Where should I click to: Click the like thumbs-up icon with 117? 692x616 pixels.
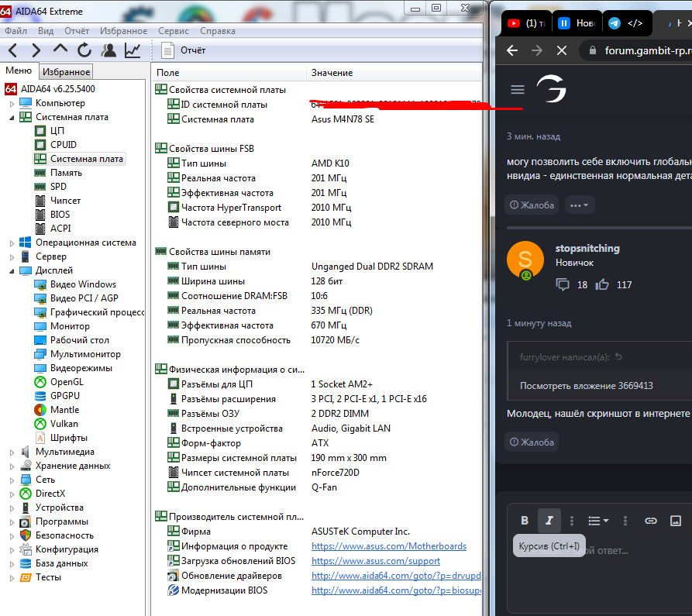tap(602, 284)
